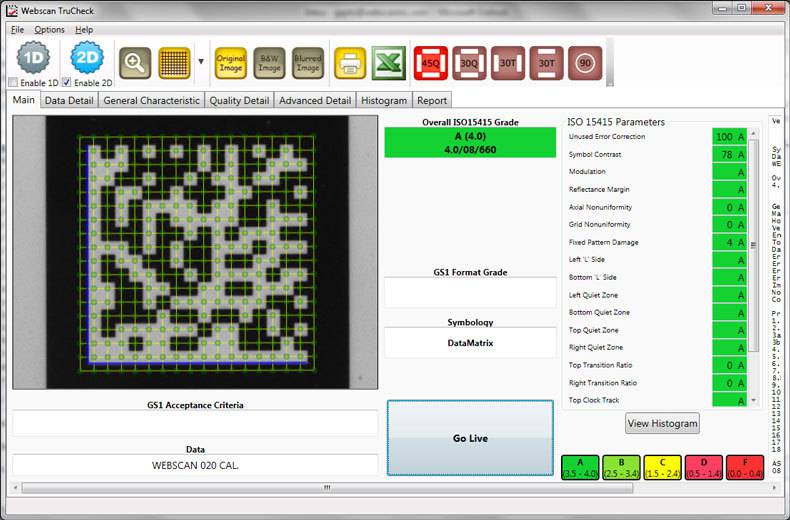The image size is (790, 520).
Task: Click the View Histogram button
Action: 662,423
